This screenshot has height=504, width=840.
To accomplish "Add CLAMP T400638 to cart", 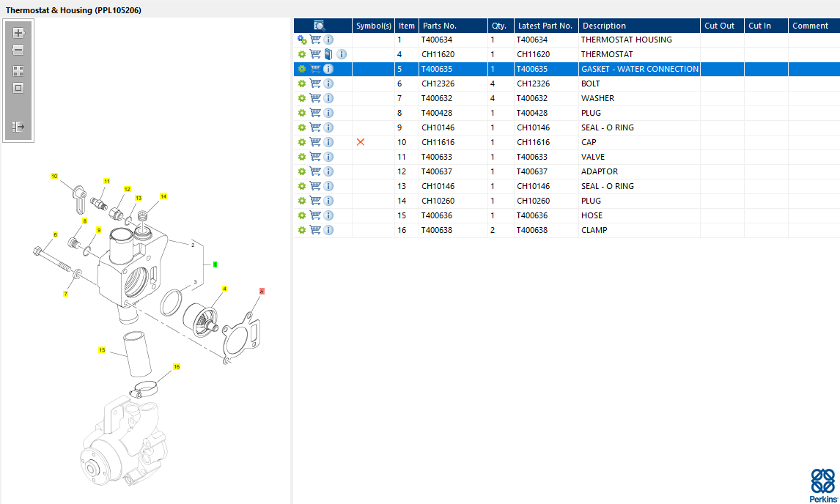I will [315, 230].
